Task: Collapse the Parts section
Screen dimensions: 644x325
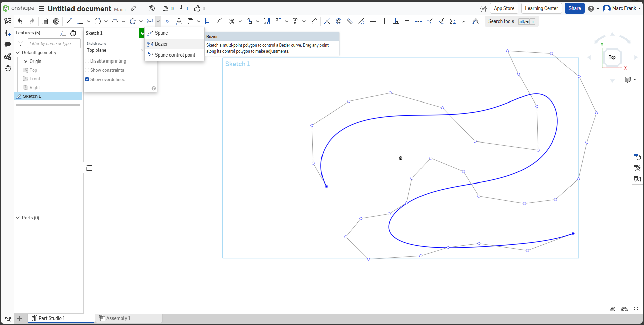Action: pos(18,218)
